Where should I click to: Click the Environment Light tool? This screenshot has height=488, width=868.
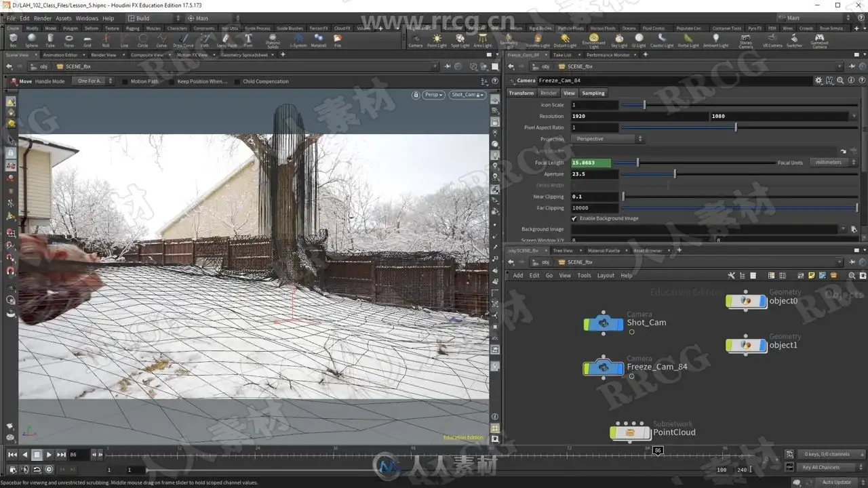coord(594,41)
